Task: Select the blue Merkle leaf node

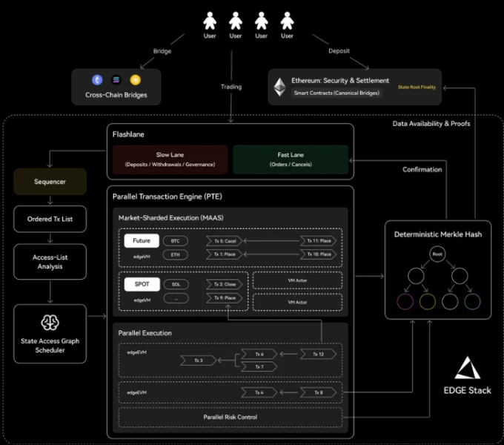Action: pyautogui.click(x=473, y=302)
